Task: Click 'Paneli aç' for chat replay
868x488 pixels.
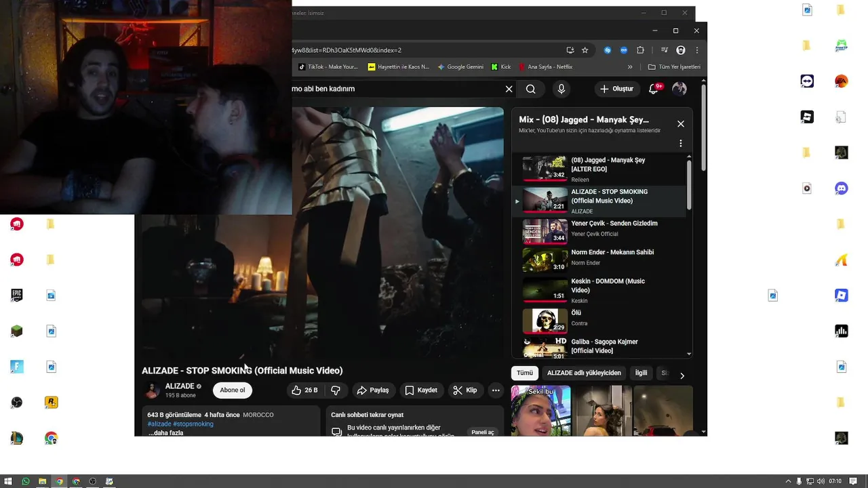Action: (x=483, y=432)
